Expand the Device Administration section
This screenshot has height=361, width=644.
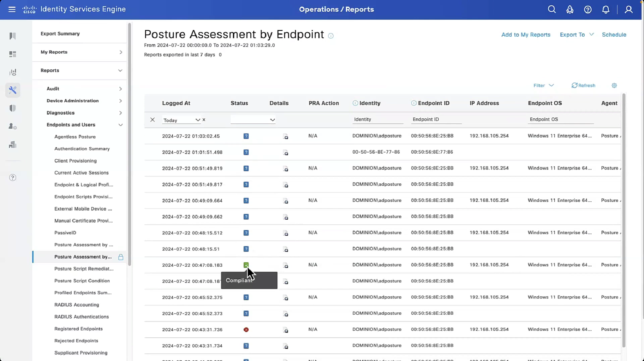tap(120, 101)
